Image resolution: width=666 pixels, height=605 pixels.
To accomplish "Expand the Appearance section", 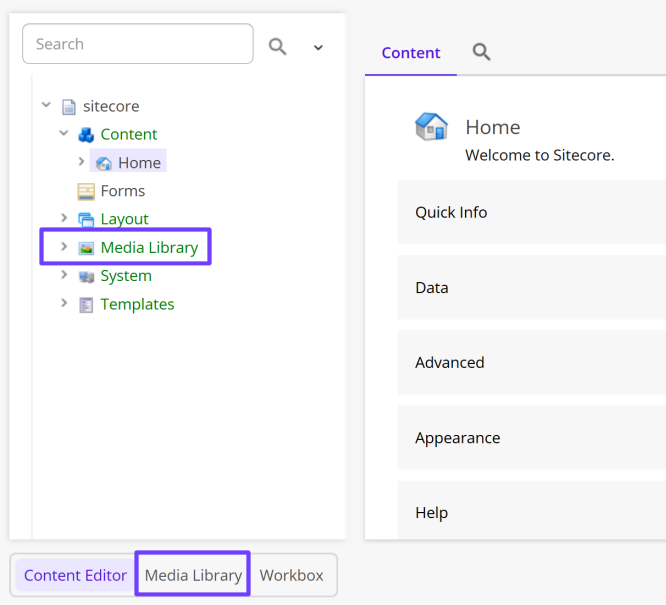I will [x=532, y=438].
